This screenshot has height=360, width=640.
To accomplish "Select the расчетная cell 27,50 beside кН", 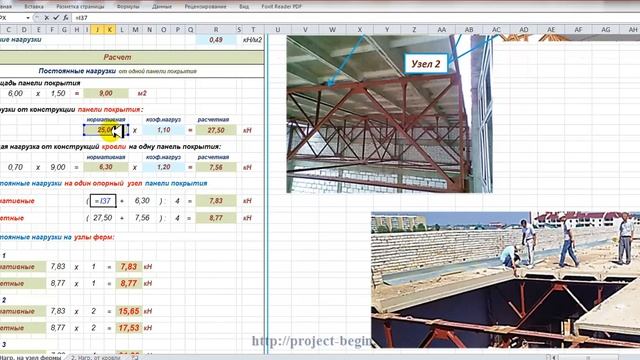I will point(216,130).
